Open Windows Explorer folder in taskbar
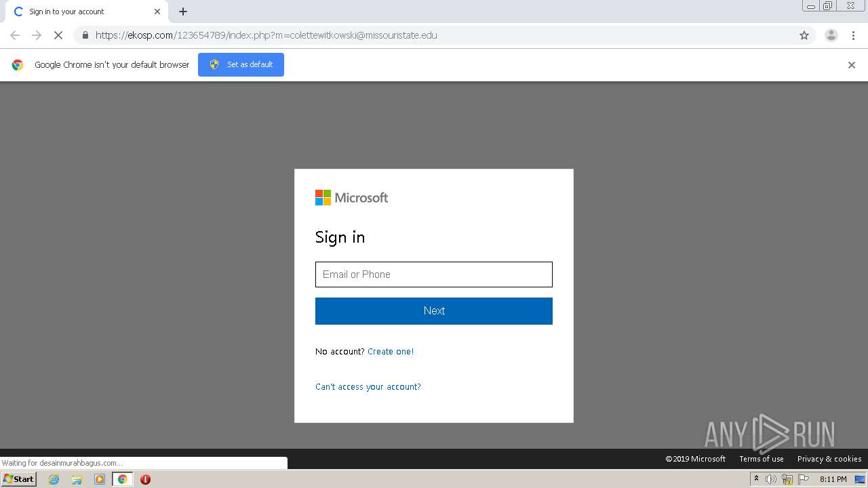 point(77,479)
